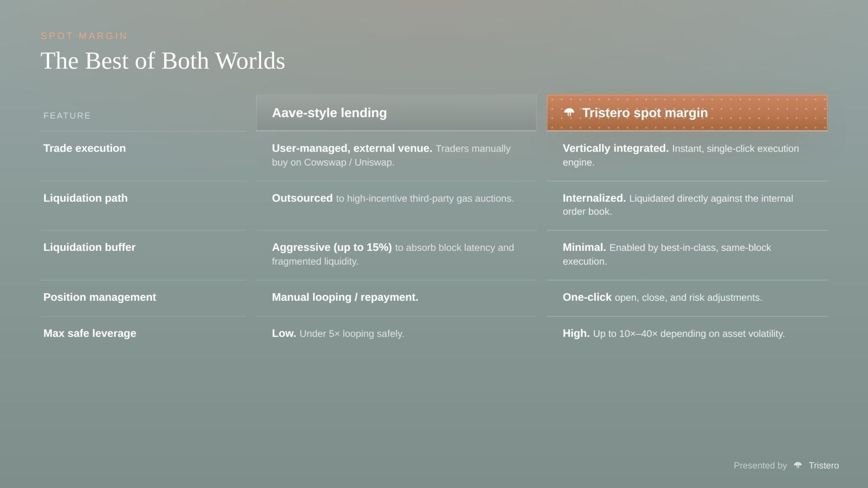Click the SPOT MARGIN section label
The height and width of the screenshot is (488, 868).
click(84, 36)
